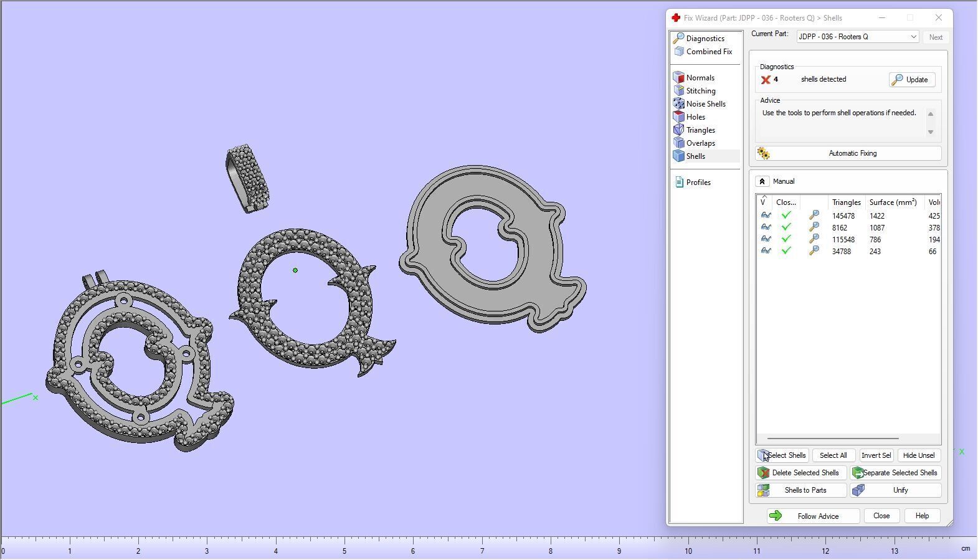Viewport: 978px width, 560px height.
Task: Open the Diagnostics page in the sidebar
Action: [x=705, y=39]
